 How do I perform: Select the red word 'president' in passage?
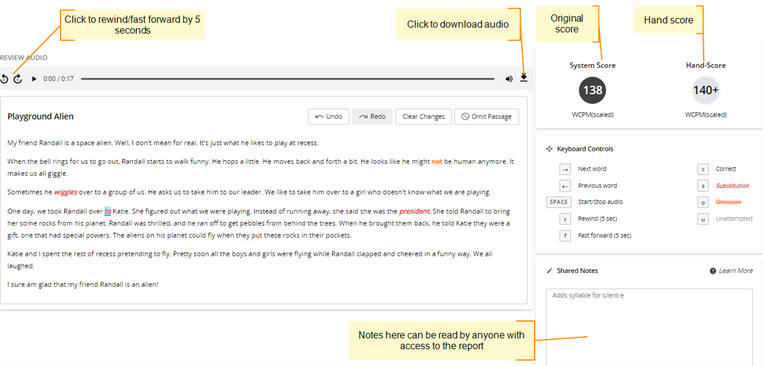click(415, 212)
